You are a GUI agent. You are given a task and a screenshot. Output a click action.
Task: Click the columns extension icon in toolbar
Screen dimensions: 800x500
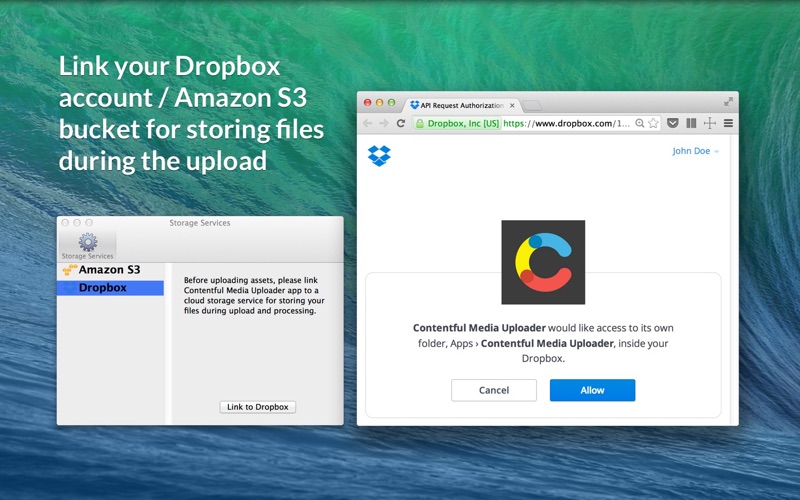coord(691,123)
